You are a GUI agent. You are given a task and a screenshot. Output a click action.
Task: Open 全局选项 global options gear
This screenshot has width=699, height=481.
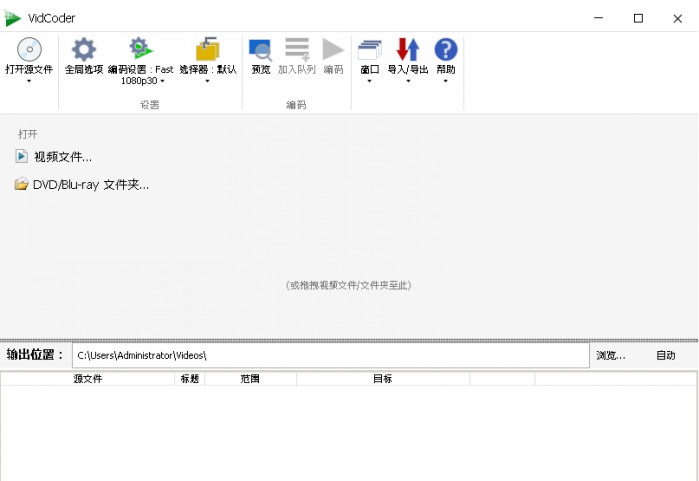point(84,49)
